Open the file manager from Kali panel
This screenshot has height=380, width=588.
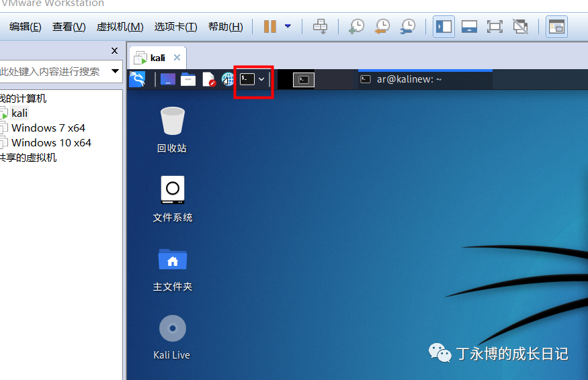188,79
